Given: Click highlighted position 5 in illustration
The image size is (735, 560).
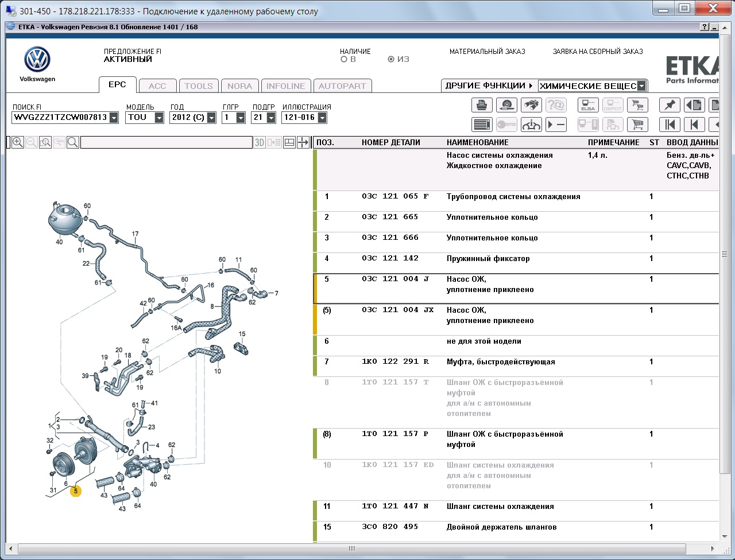Looking at the screenshot, I should tap(76, 491).
